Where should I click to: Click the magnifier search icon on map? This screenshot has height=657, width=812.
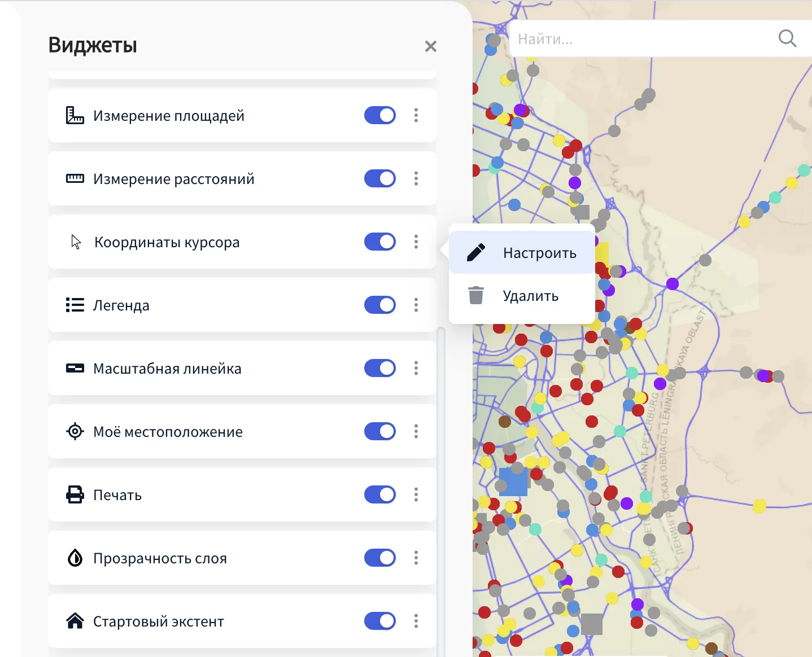pyautogui.click(x=787, y=38)
